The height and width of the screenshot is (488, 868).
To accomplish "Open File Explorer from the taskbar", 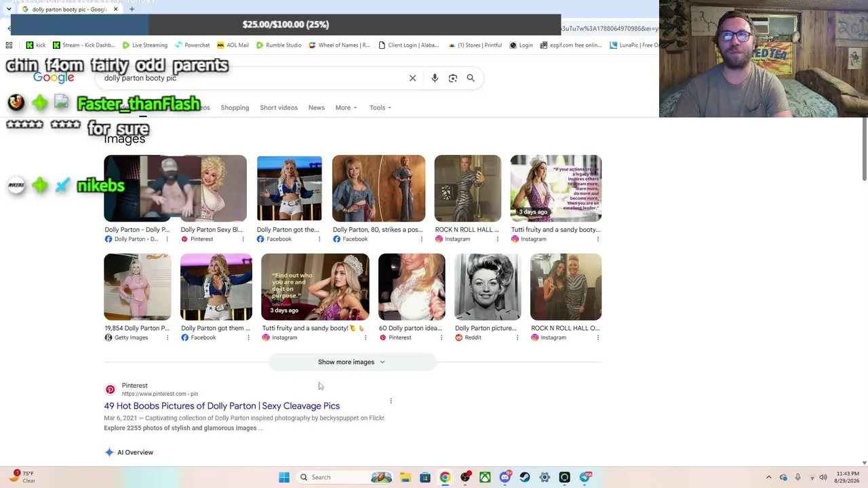I will coord(405,477).
